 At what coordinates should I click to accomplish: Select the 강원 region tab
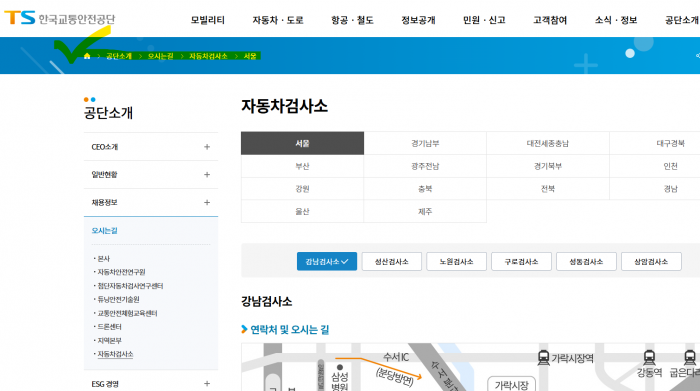coord(302,189)
